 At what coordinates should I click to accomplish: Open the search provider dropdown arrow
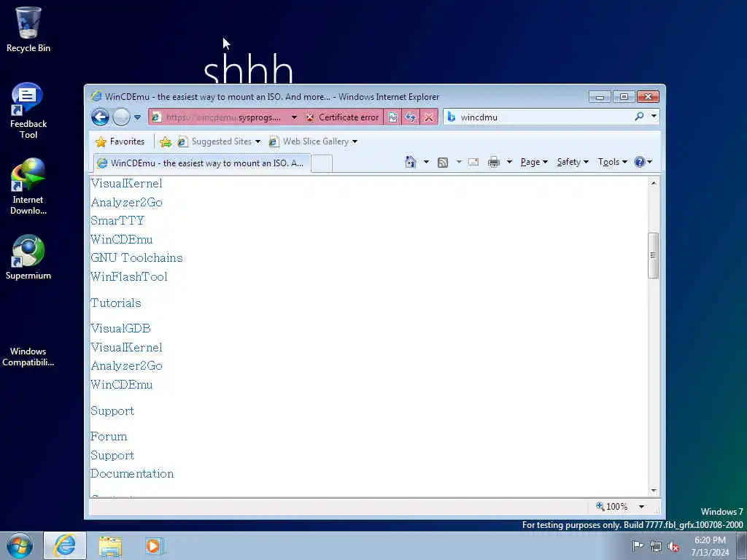click(x=654, y=116)
